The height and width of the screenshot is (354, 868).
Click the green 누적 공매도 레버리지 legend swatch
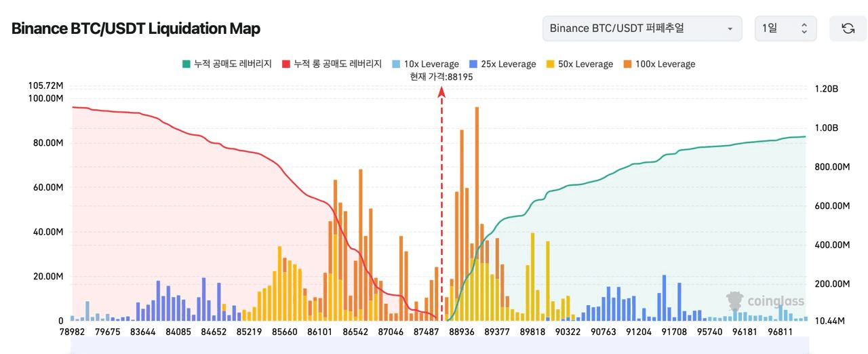coord(186,64)
